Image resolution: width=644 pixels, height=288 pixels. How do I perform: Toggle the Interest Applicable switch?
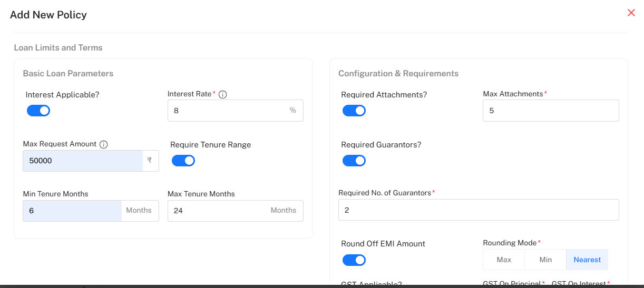pos(38,111)
